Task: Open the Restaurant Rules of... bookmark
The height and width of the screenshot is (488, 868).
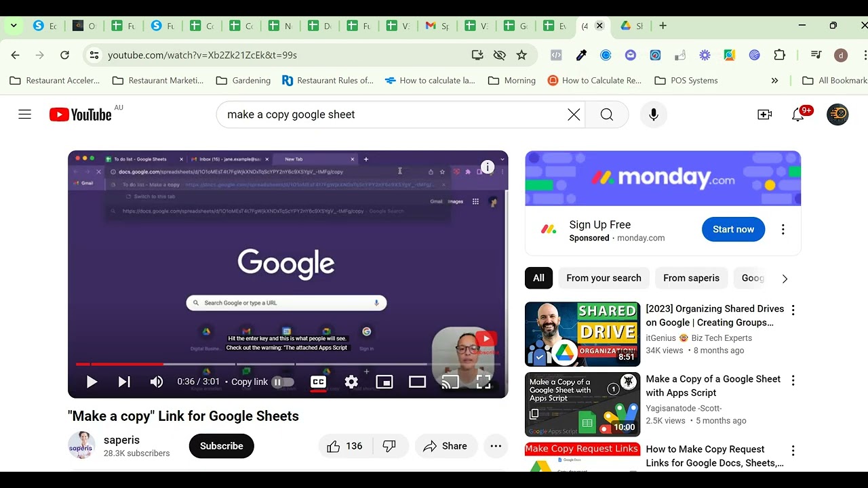Action: [328, 80]
